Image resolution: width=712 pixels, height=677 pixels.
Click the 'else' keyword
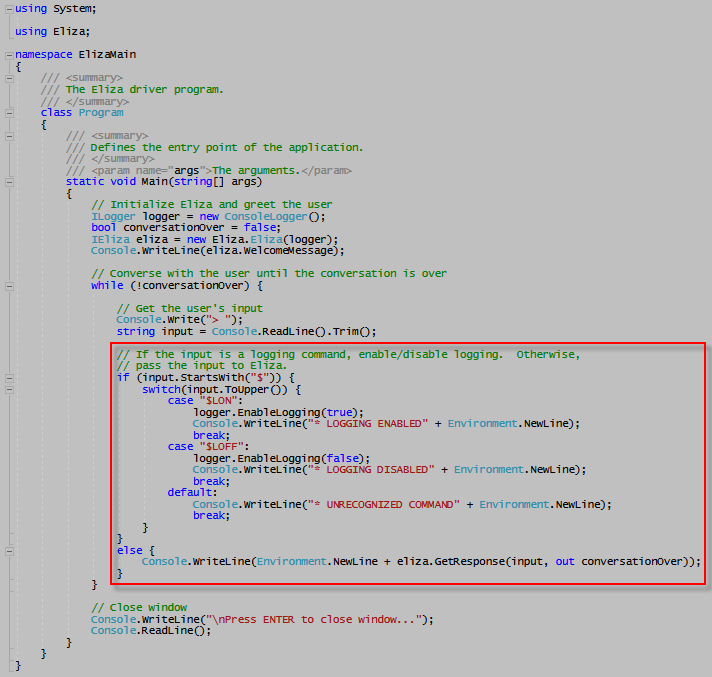point(130,550)
